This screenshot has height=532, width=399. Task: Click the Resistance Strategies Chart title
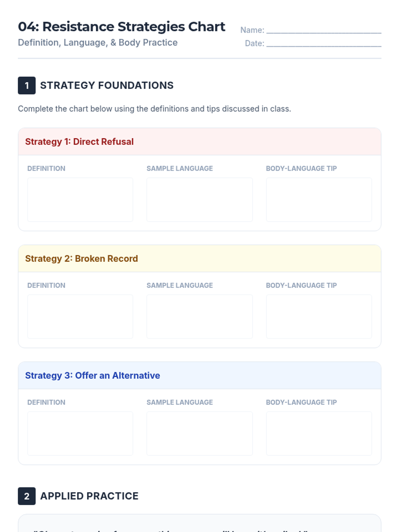(x=121, y=27)
